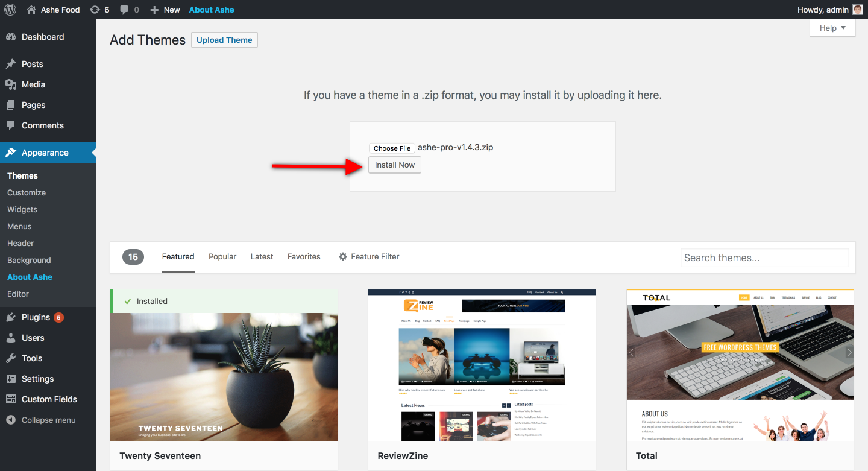
Task: Click the Plugins plug icon
Action: tap(11, 317)
